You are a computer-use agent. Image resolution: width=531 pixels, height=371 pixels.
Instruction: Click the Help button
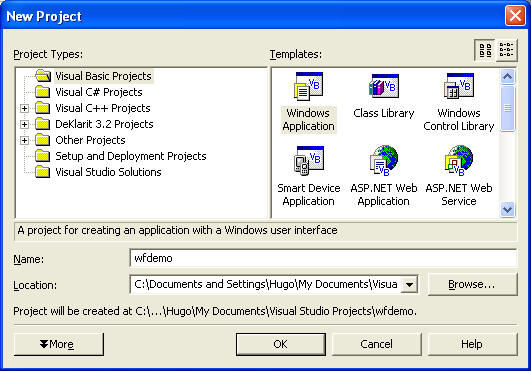[472, 344]
